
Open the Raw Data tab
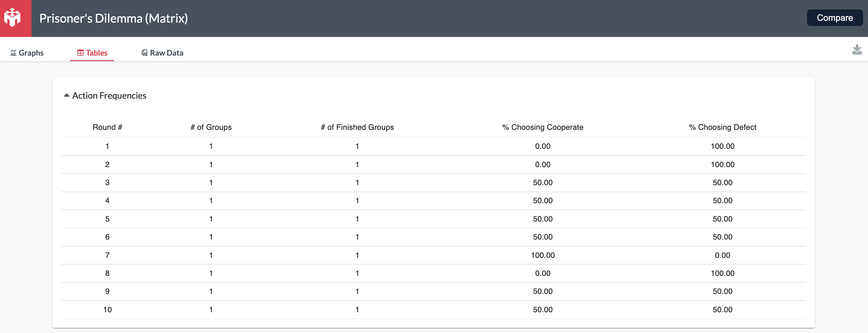(162, 53)
